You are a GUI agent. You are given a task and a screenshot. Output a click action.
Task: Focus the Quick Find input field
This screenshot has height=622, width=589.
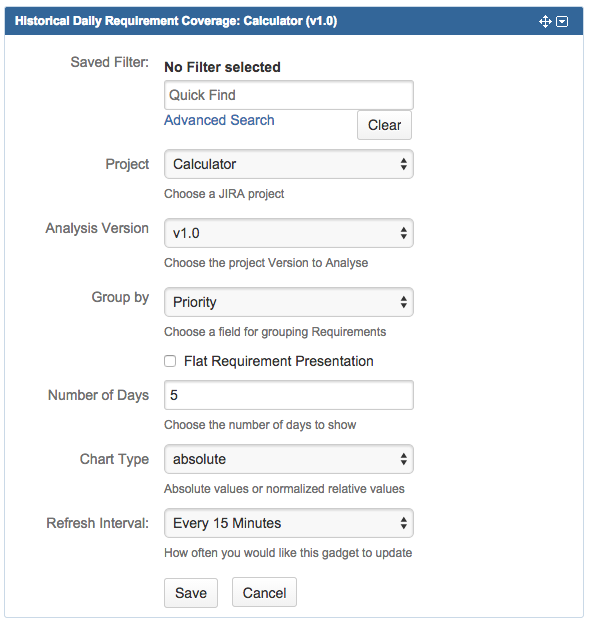click(289, 95)
